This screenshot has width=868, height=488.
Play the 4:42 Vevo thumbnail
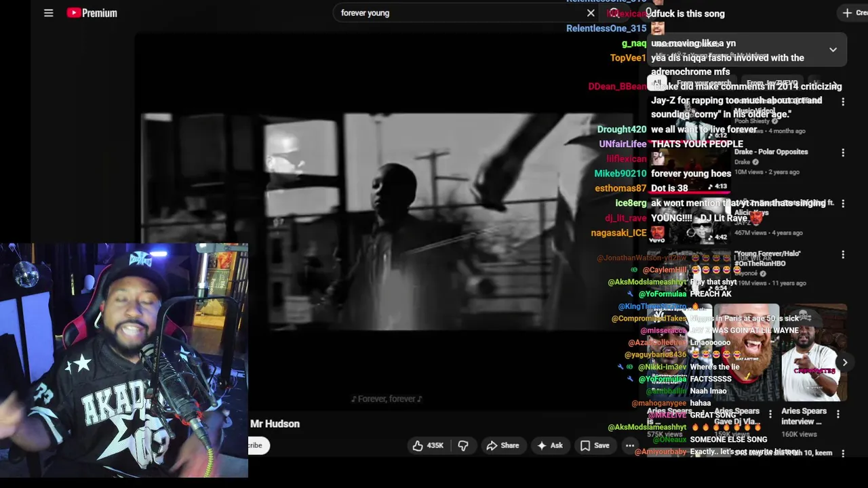click(690, 220)
